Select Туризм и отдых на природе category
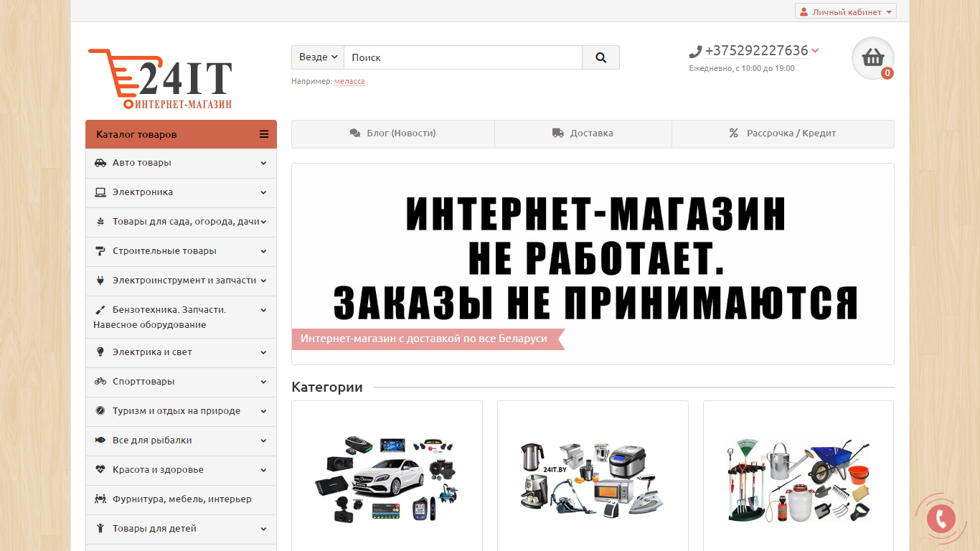Screen dimensions: 980x551 (x=181, y=412)
